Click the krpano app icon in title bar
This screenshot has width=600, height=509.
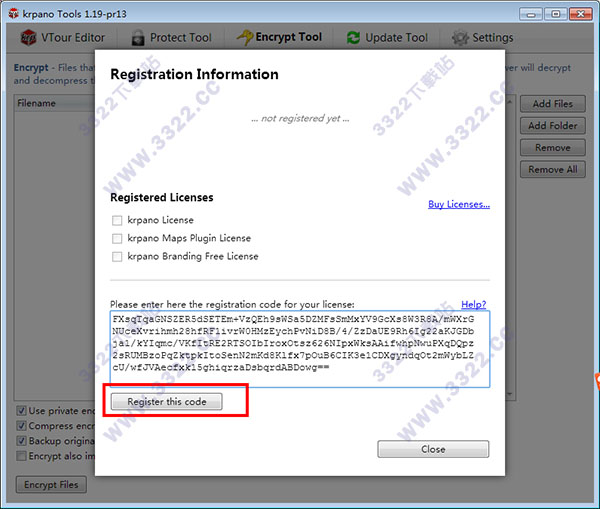click(x=14, y=14)
